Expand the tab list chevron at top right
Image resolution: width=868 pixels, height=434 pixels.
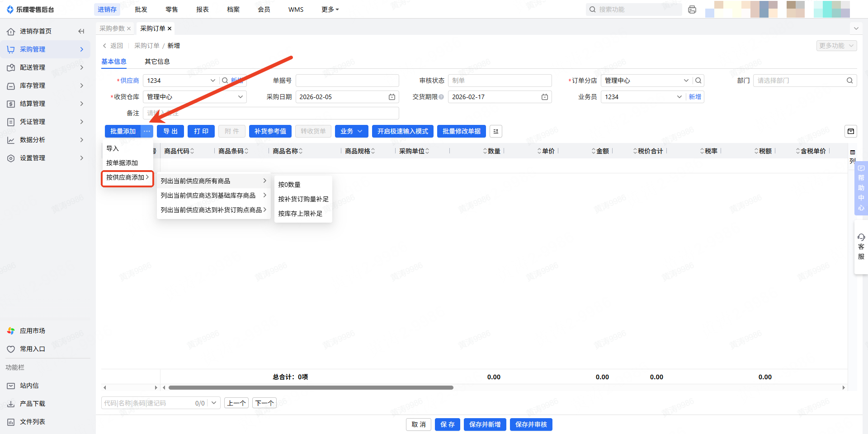856,29
